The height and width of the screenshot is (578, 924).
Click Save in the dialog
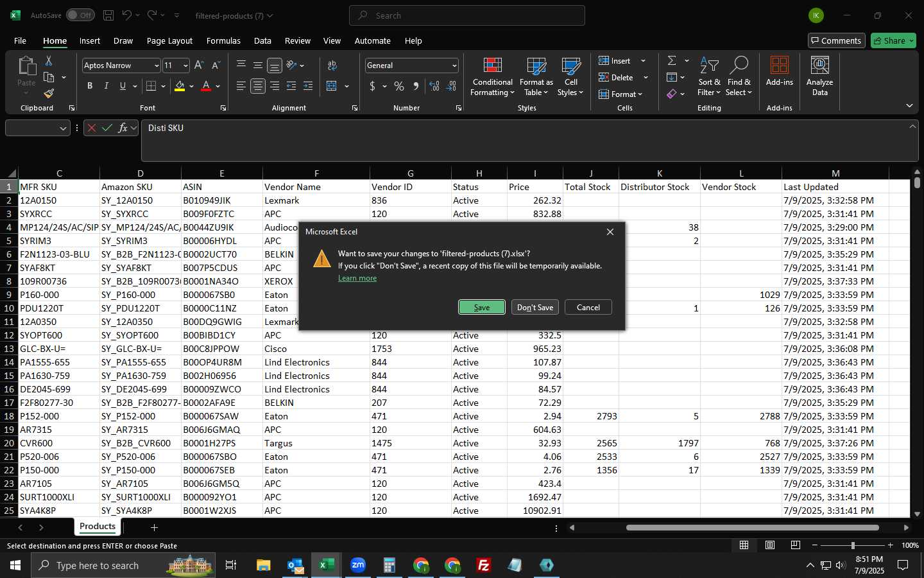(x=482, y=307)
